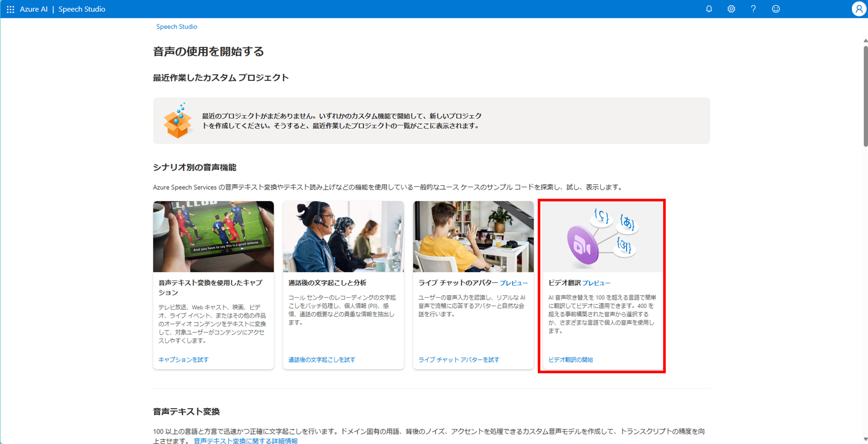This screenshot has height=444, width=868.
Task: Click the no recent projects message text
Action: click(342, 121)
